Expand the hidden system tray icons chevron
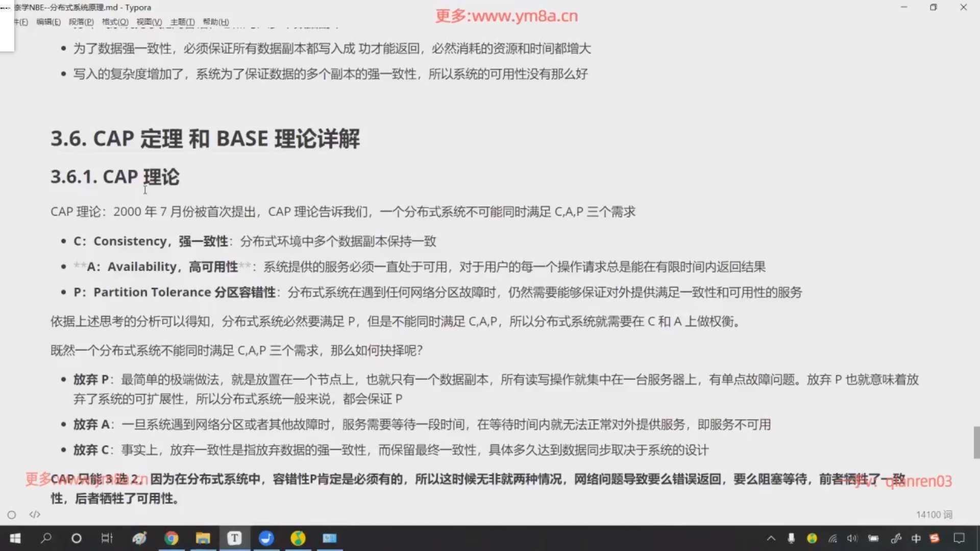This screenshot has width=980, height=551. click(x=771, y=538)
